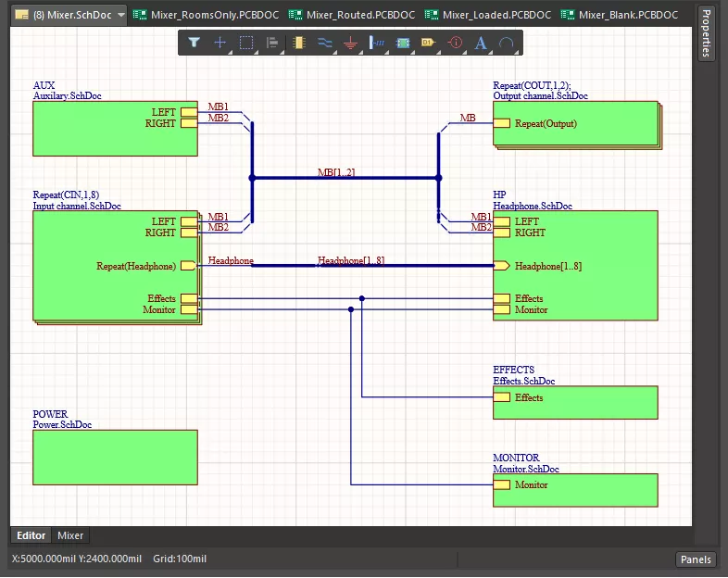Select the place arc drawing tool
The image size is (728, 578).
point(507,43)
